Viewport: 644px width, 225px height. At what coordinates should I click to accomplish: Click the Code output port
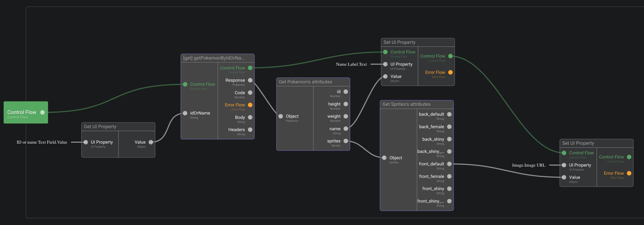point(250,93)
